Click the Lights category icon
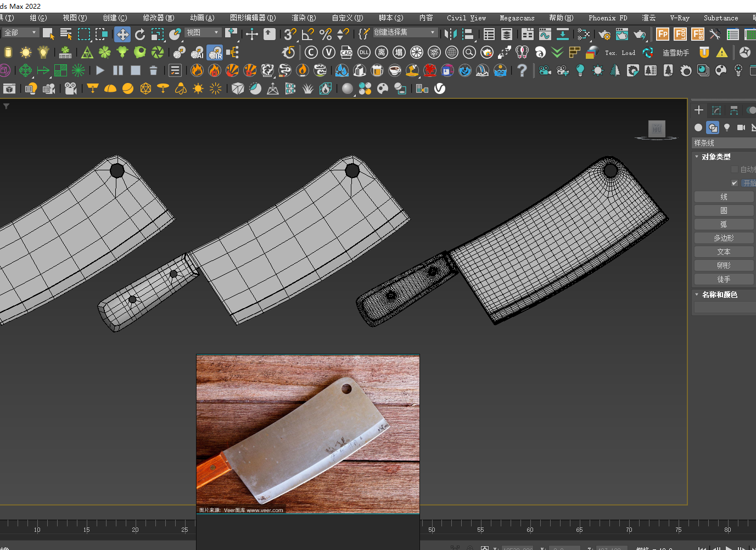This screenshot has width=756, height=550. point(727,127)
